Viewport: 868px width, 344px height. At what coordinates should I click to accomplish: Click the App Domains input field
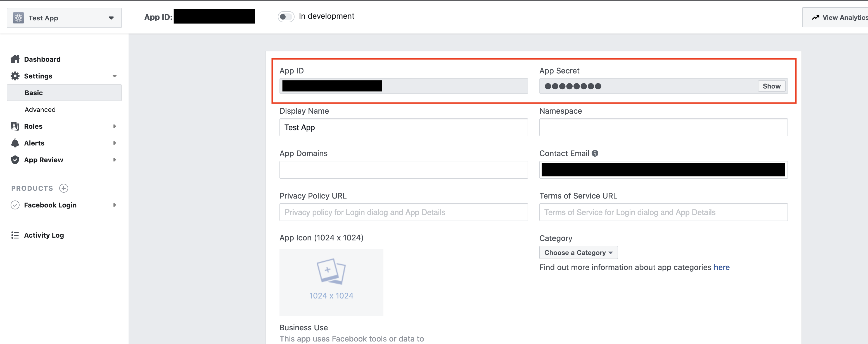[x=403, y=170]
